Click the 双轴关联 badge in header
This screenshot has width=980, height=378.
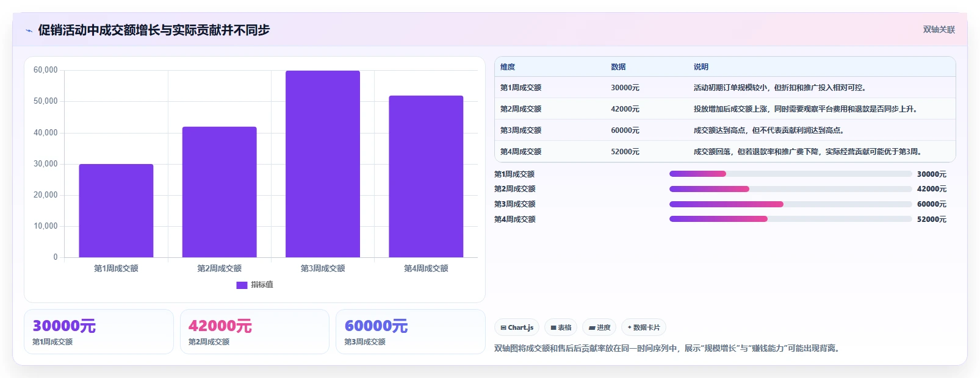click(939, 30)
